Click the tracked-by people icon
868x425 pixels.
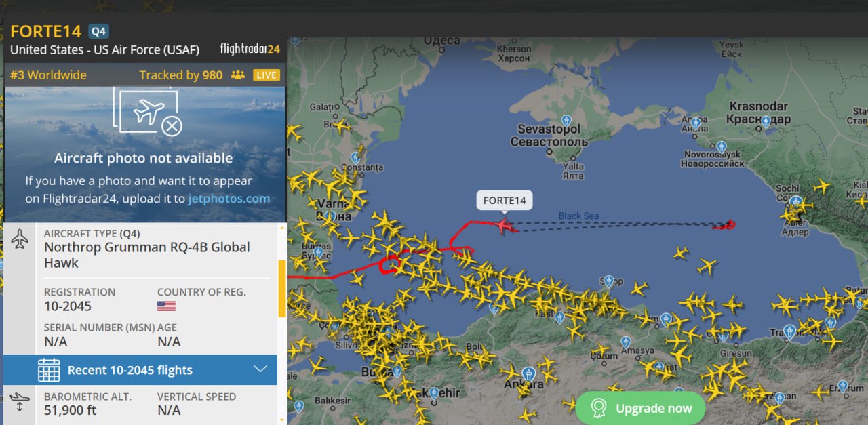[x=237, y=75]
